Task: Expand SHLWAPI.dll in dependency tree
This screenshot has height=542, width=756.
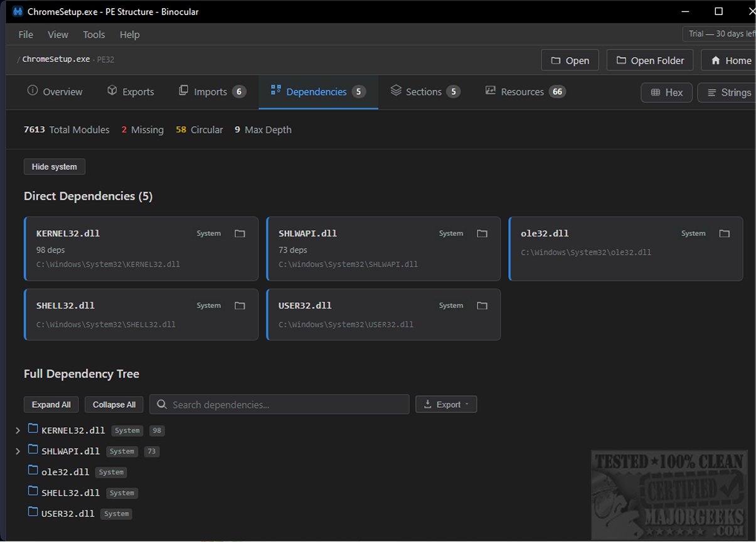Action: coord(18,451)
